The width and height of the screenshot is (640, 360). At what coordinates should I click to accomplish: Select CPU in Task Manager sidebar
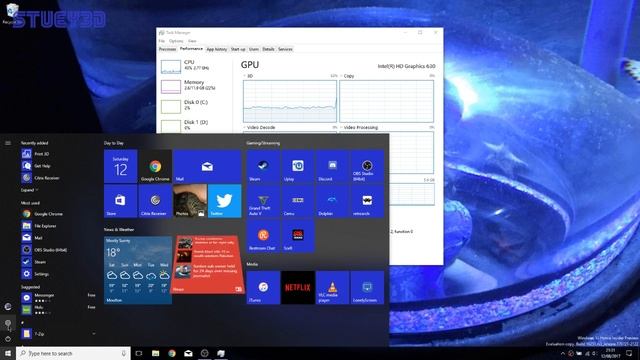click(194, 66)
